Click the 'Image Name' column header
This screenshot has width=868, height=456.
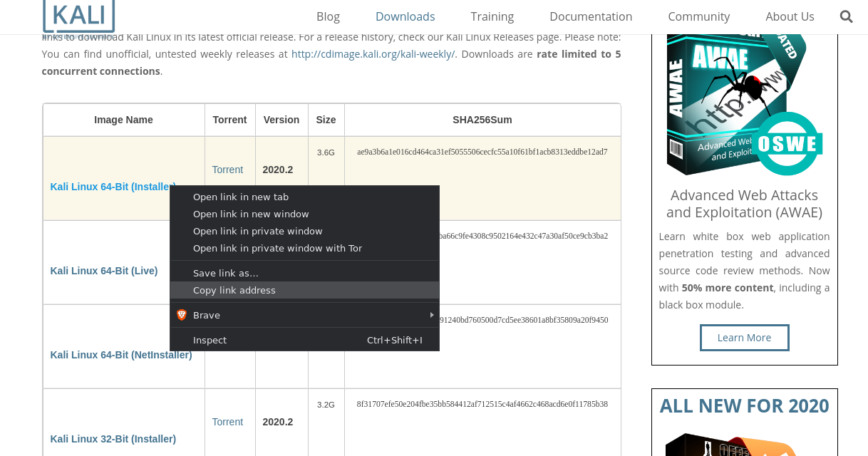pyautogui.click(x=123, y=120)
